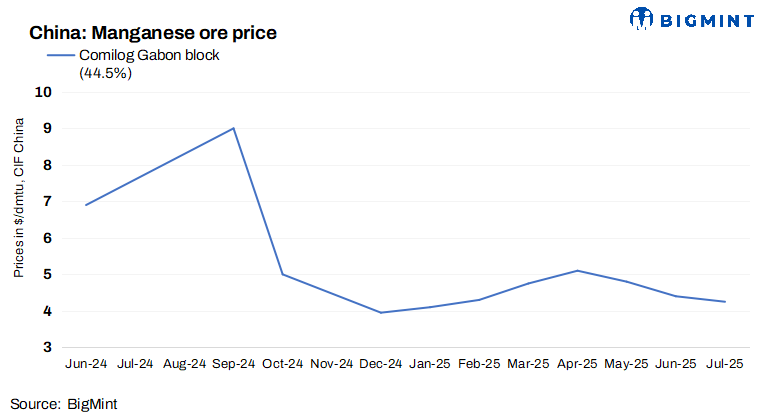Image resolution: width=766 pixels, height=417 pixels.
Task: Click the Sep-24 peak point on the line
Action: click(233, 128)
